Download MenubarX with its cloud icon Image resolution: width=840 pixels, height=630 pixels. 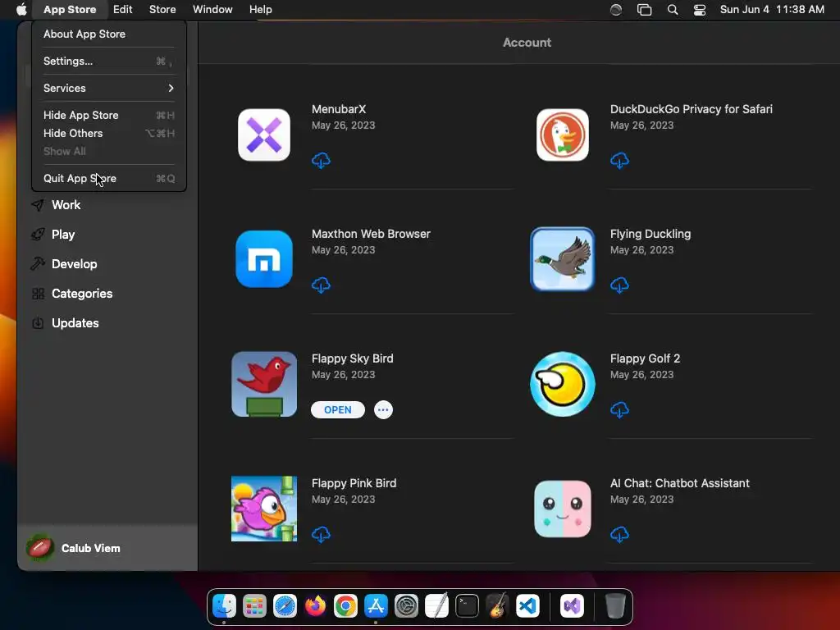tap(321, 160)
